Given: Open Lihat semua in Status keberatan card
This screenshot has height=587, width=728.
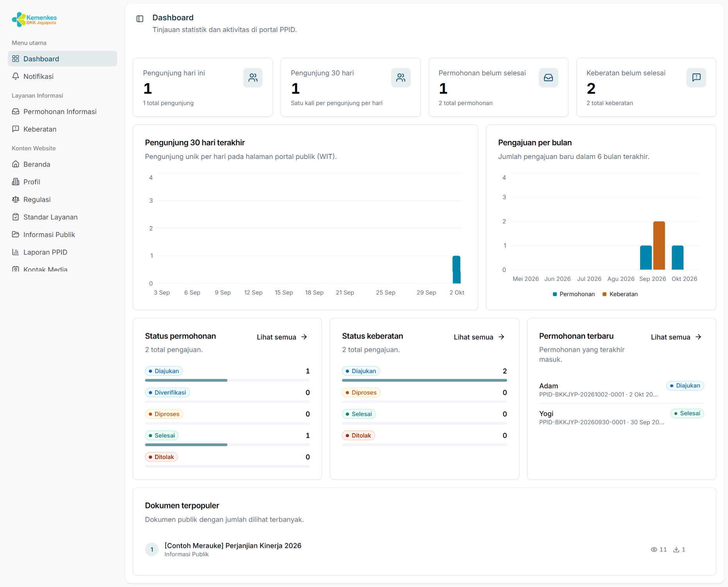Looking at the screenshot, I should pyautogui.click(x=479, y=337).
